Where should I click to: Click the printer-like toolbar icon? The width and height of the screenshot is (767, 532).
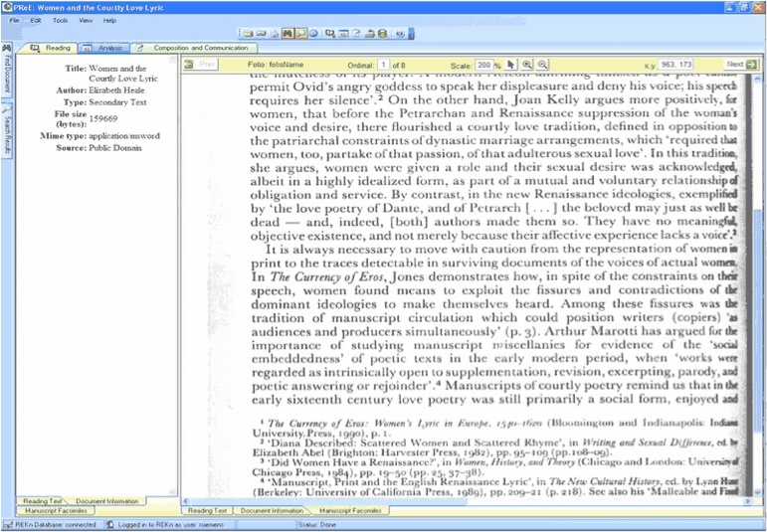pos(370,34)
